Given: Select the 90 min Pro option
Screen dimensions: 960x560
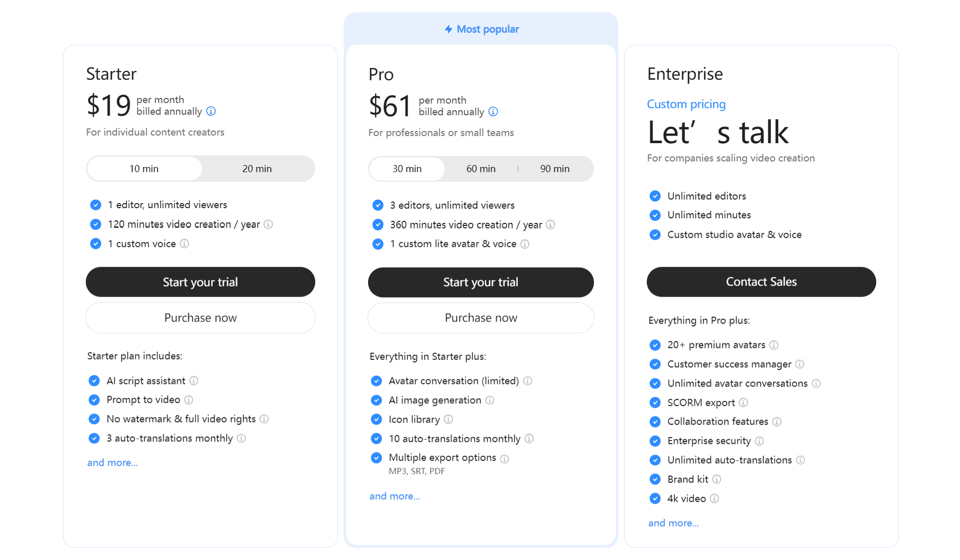Looking at the screenshot, I should click(x=555, y=169).
